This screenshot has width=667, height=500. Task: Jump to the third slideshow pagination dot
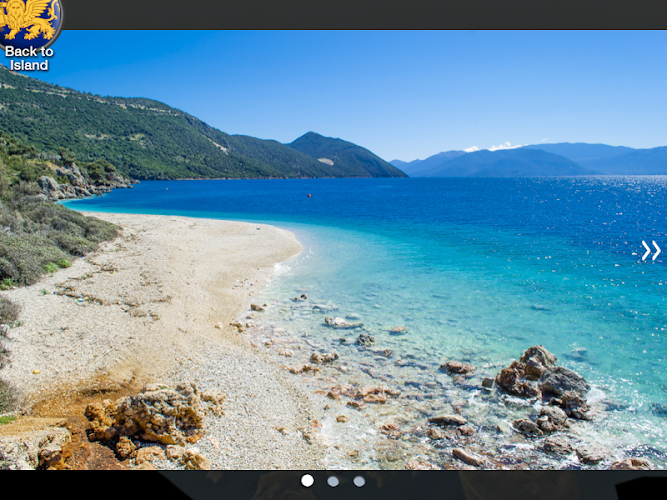[359, 481]
